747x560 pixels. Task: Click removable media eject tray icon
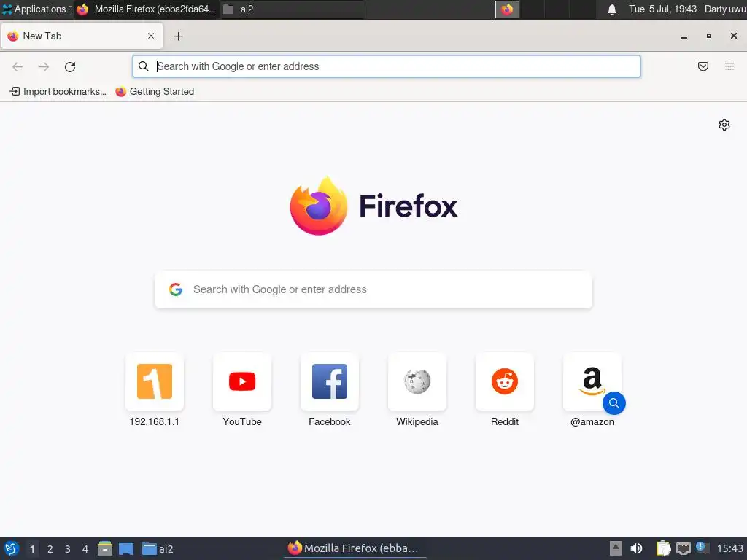point(616,548)
